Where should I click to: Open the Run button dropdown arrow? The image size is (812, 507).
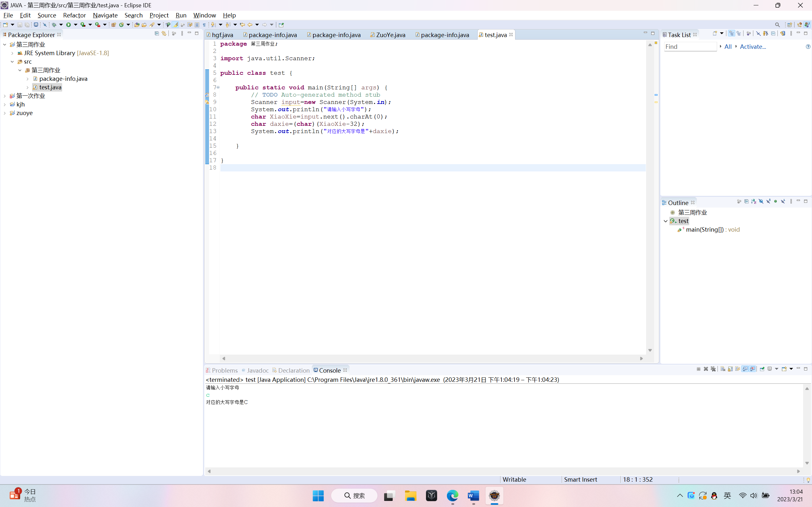(x=75, y=25)
